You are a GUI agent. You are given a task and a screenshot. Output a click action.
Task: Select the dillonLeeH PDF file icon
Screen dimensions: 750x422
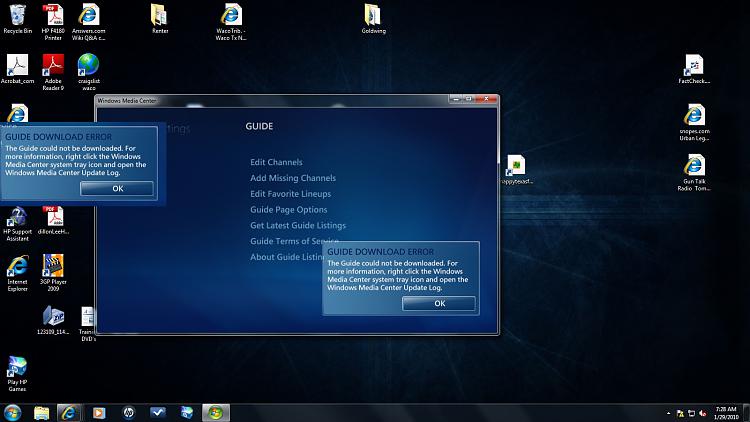point(53,220)
